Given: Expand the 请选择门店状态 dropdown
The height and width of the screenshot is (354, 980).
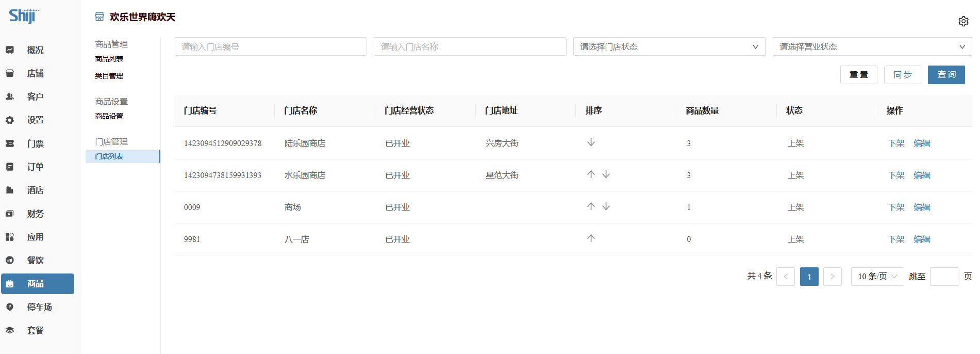Looking at the screenshot, I should click(x=669, y=46).
